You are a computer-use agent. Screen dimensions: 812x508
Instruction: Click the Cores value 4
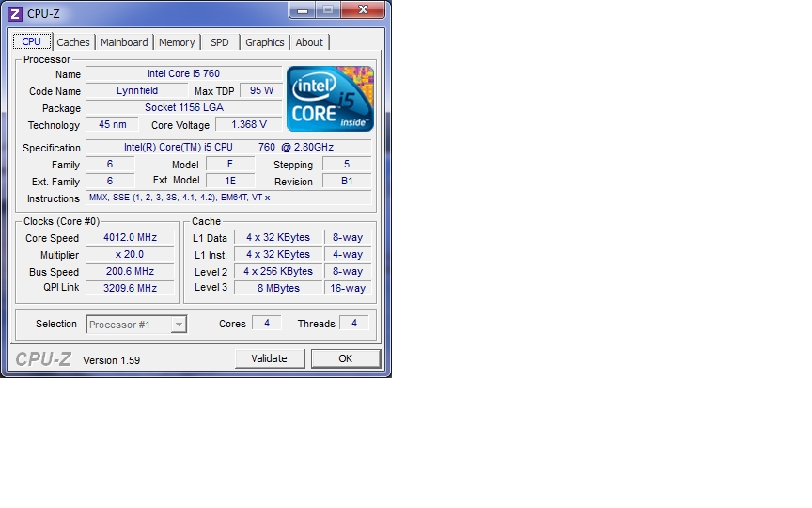coord(267,323)
